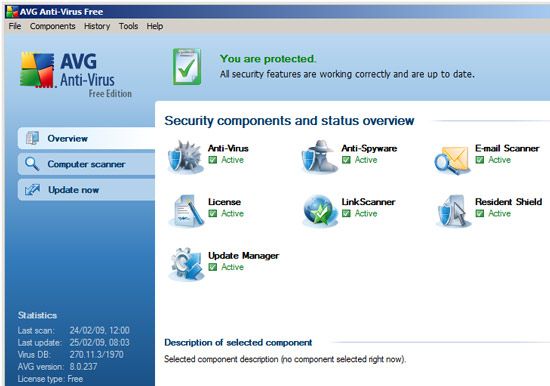
Task: Click the 'Selected component description' message text
Action: (x=285, y=359)
